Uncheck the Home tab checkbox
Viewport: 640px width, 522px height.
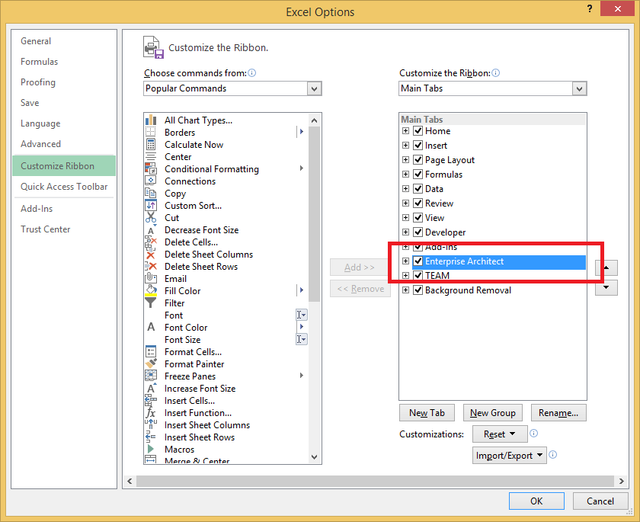tap(418, 131)
